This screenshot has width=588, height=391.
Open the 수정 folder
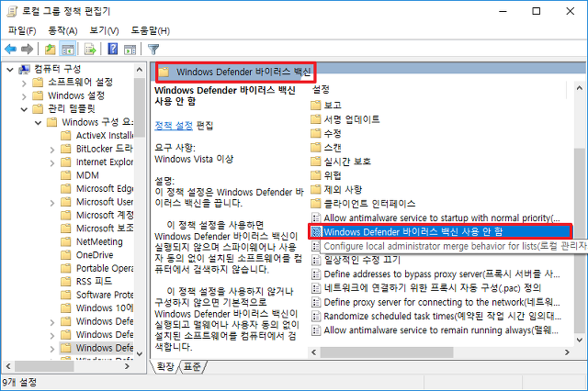326,133
